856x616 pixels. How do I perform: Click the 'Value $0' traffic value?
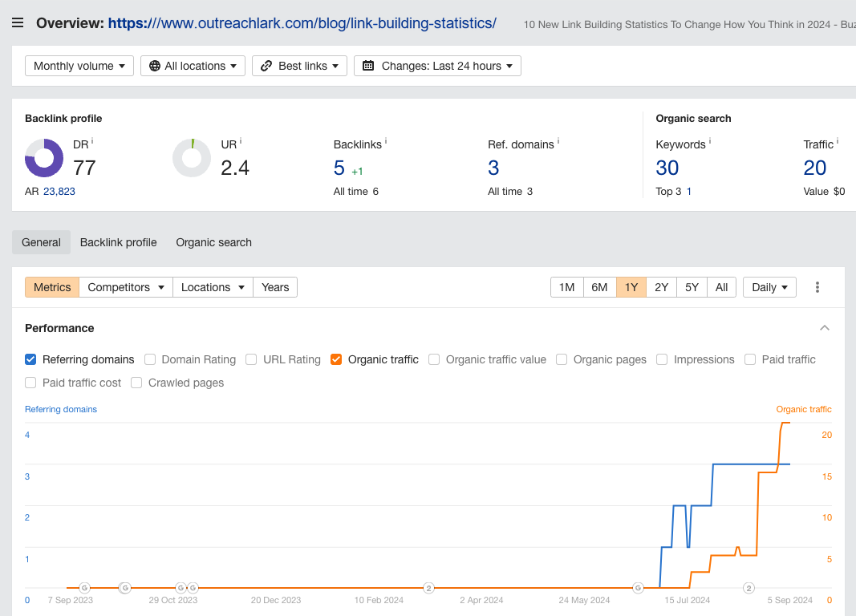click(825, 192)
